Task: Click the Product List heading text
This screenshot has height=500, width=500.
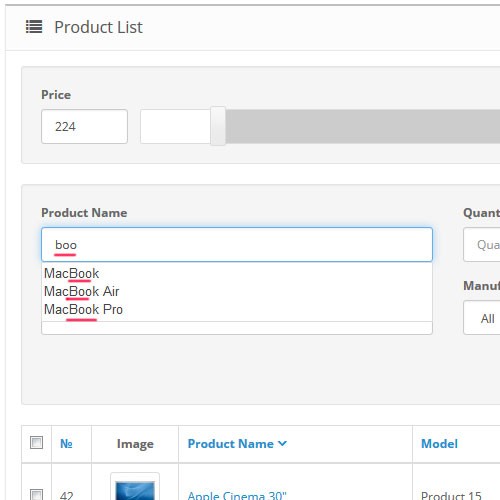Action: (98, 27)
